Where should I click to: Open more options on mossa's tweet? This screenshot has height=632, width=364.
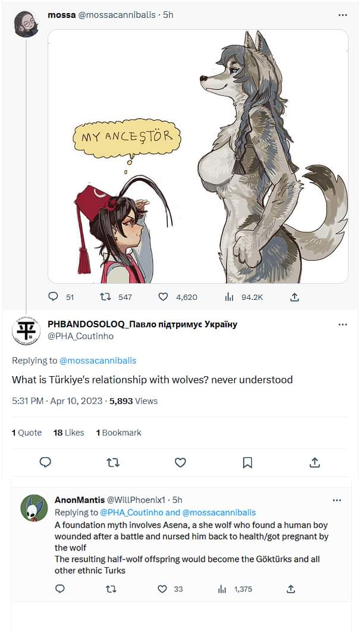pos(343,15)
